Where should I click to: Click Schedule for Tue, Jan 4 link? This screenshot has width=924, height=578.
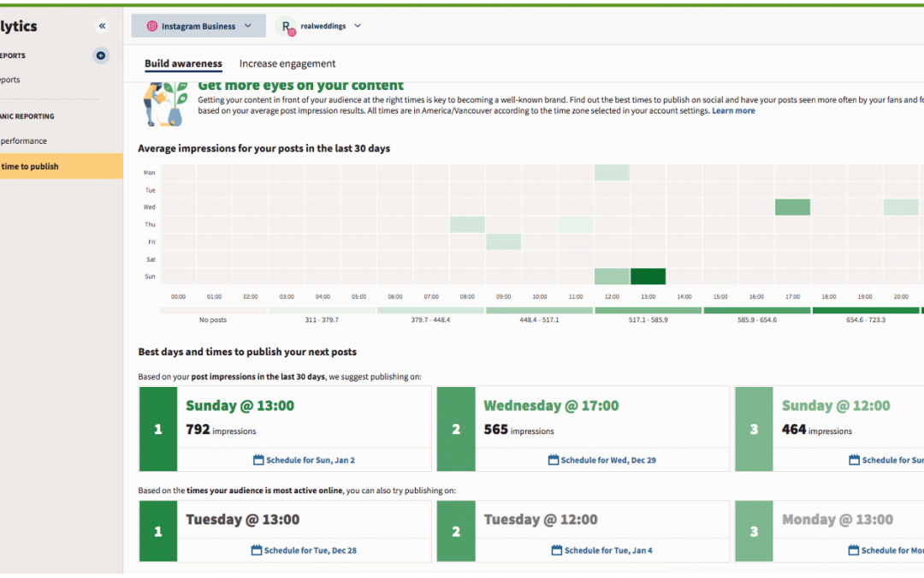[608, 551]
